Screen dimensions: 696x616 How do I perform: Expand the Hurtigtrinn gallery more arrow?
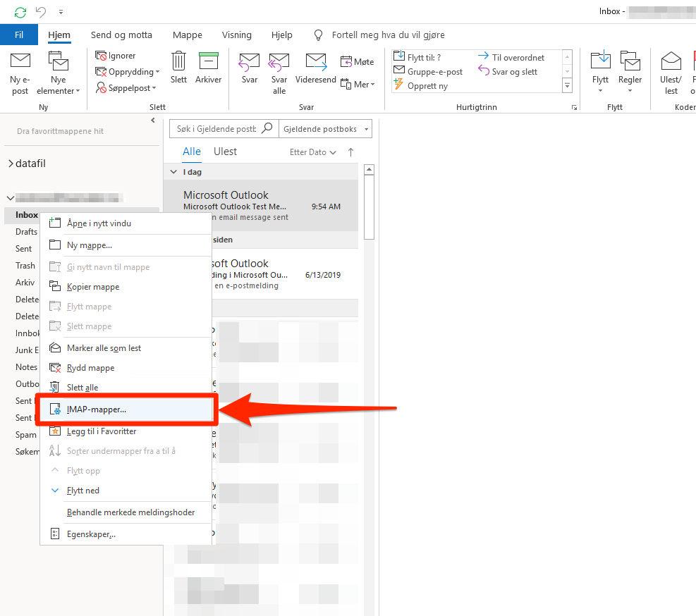click(x=567, y=85)
